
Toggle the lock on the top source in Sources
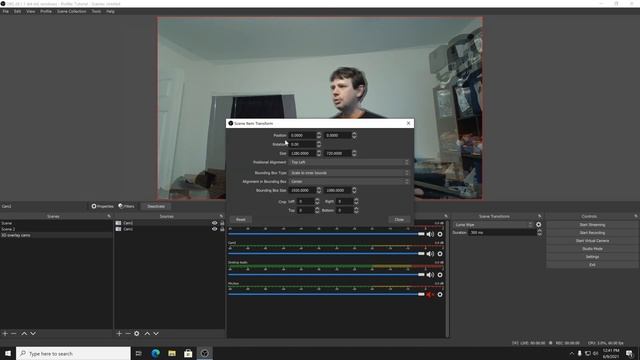pyautogui.click(x=222, y=223)
